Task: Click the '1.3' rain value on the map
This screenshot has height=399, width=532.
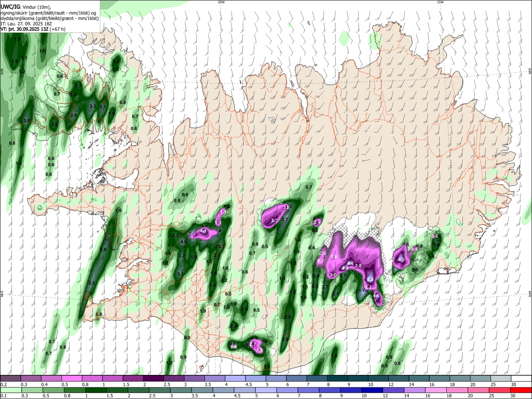Action: tap(296, 252)
